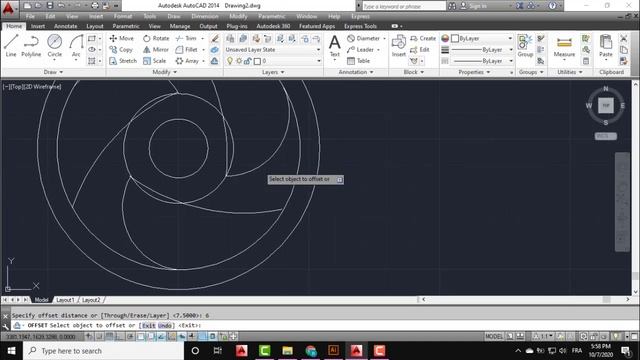Viewport: 640px width, 360px height.
Task: Click the Group tool
Action: [525, 45]
